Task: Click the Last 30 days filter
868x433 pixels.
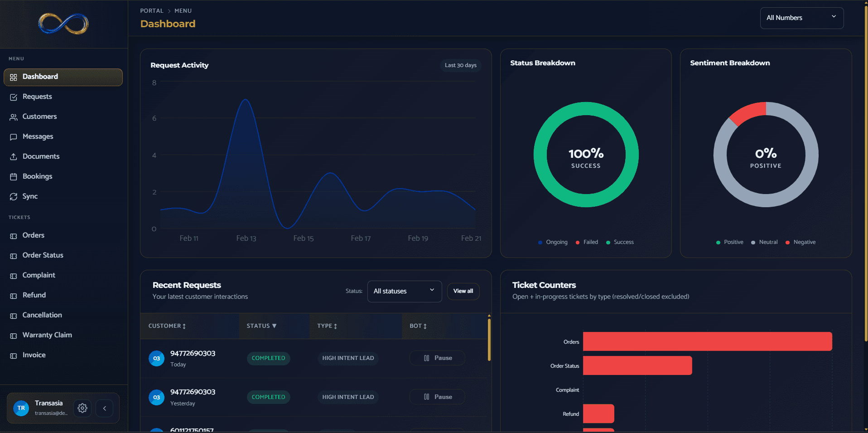Action: click(460, 65)
